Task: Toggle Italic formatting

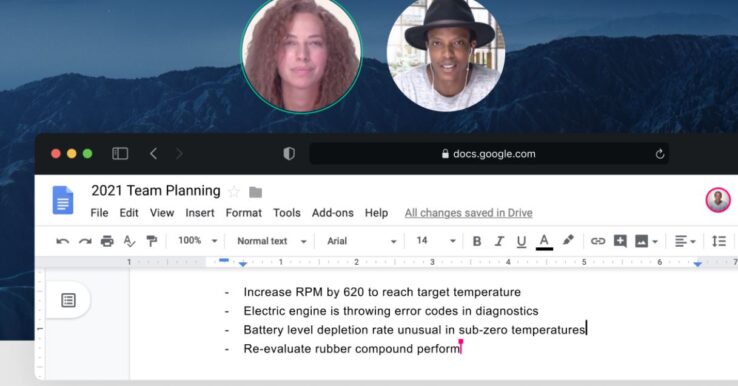Action: click(x=499, y=241)
